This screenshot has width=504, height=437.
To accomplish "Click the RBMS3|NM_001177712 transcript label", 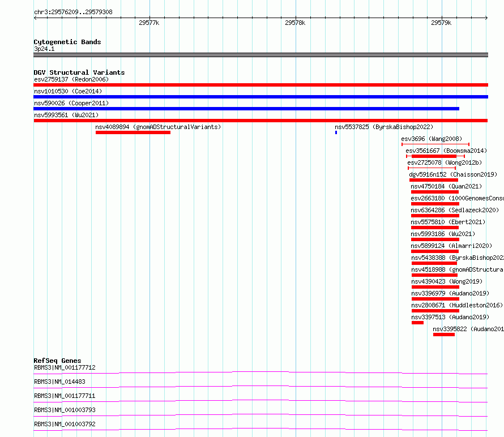I will pos(65,367).
